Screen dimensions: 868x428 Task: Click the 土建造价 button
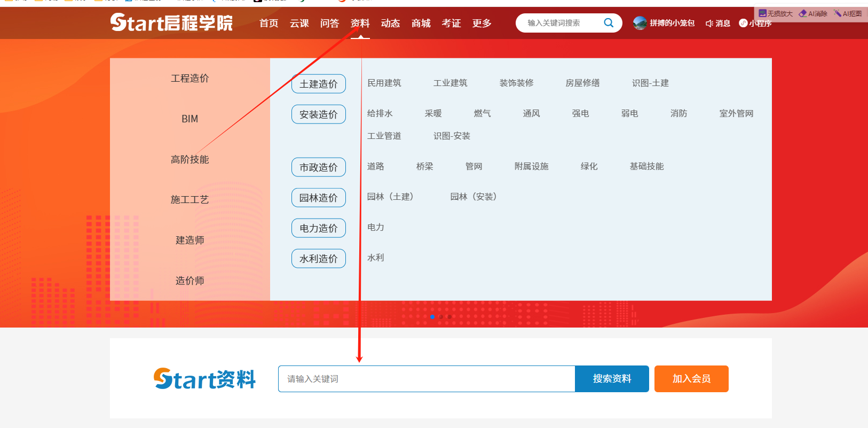(319, 84)
